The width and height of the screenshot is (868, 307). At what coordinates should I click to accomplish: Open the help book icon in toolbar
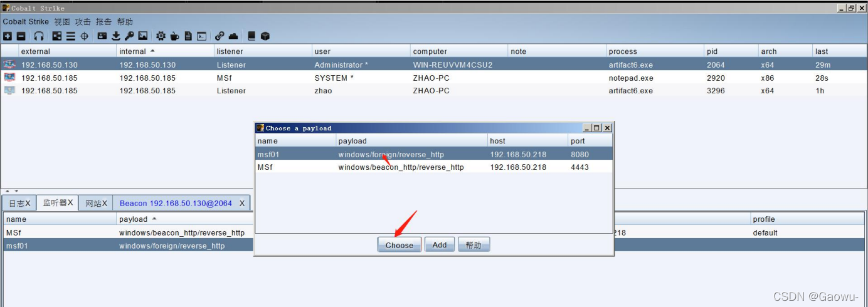click(251, 36)
